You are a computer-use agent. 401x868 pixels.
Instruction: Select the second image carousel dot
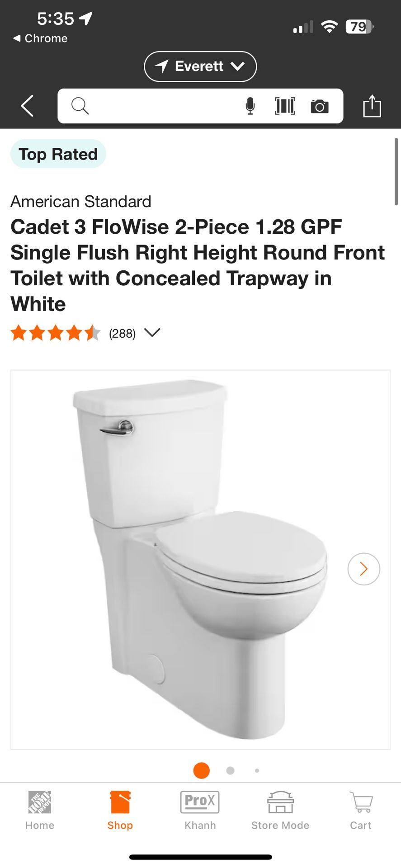pyautogui.click(x=230, y=770)
